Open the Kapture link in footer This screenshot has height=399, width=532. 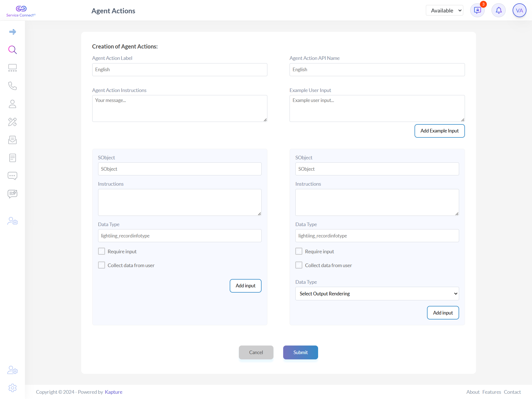pos(114,392)
